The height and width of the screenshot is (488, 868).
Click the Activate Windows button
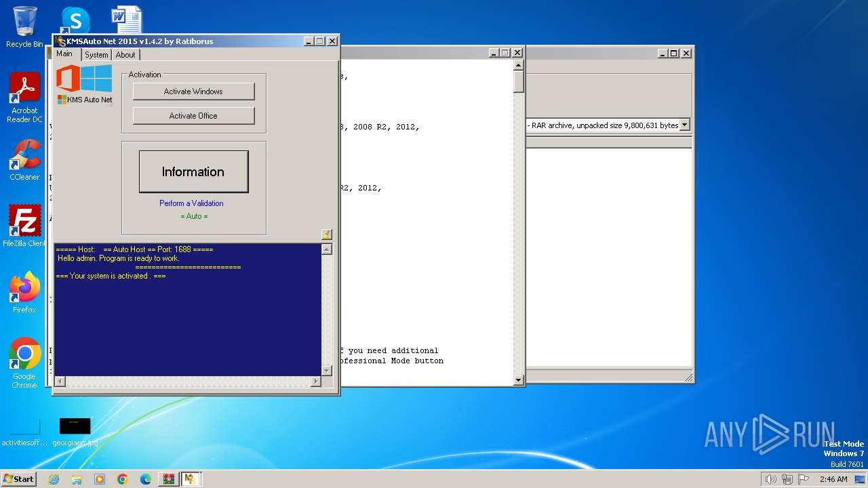(193, 91)
